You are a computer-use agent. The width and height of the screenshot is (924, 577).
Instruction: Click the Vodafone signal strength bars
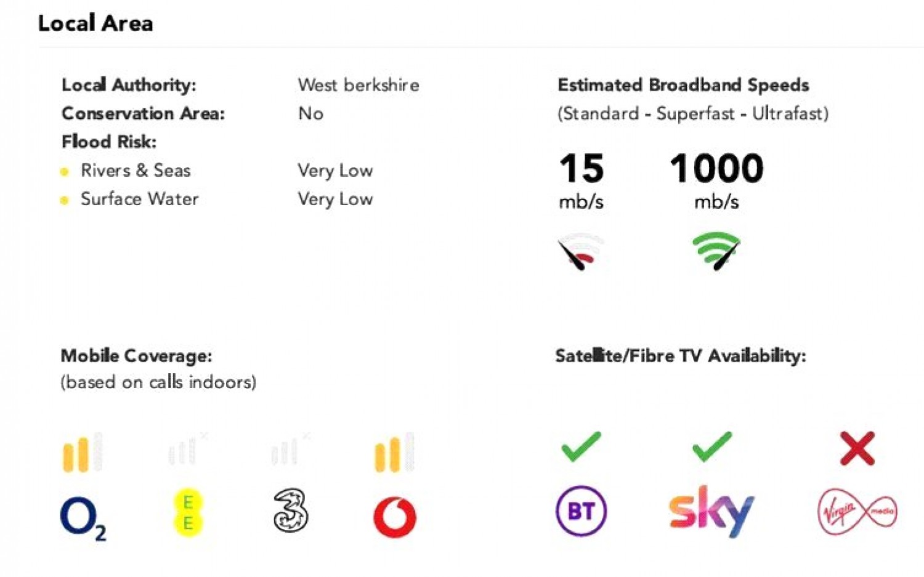click(394, 453)
